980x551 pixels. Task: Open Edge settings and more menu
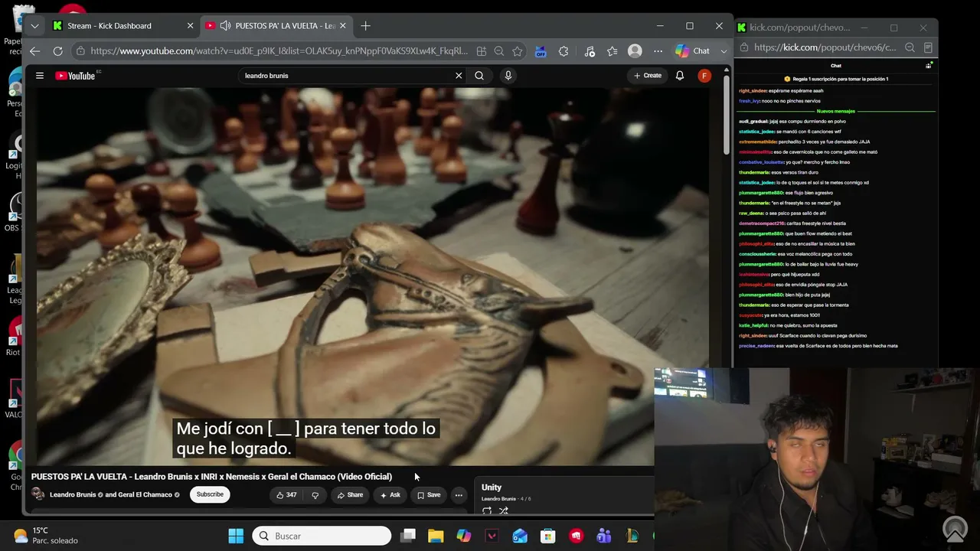click(x=658, y=51)
